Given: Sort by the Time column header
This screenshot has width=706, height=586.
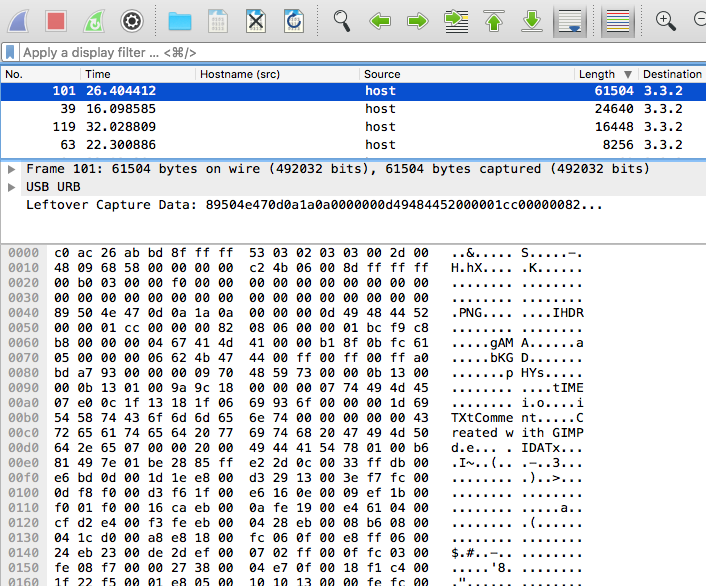Looking at the screenshot, I should [x=138, y=74].
